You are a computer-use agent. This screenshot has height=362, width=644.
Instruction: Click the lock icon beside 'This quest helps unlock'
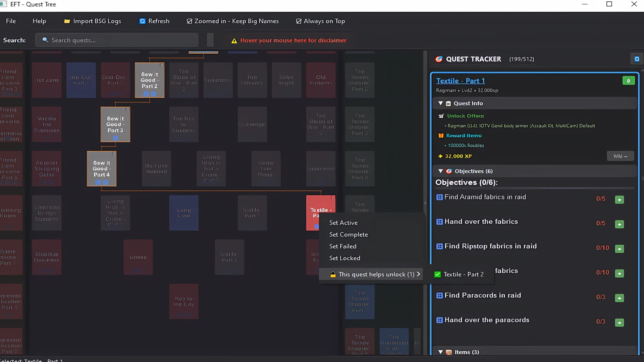click(x=333, y=275)
